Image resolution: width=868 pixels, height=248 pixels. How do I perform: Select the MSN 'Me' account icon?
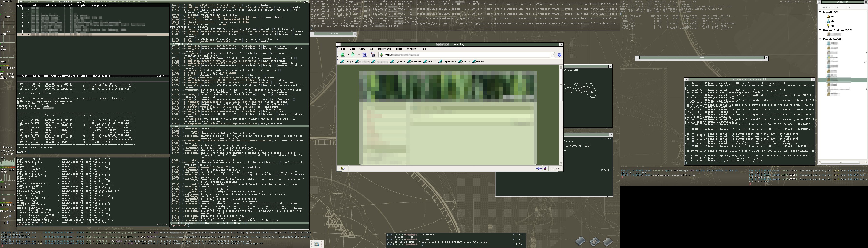click(x=829, y=21)
